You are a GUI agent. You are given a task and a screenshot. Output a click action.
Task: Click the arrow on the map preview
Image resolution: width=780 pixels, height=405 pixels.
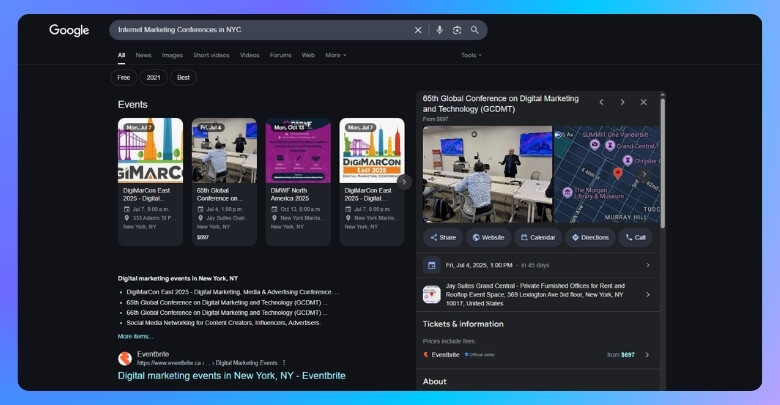pos(644,174)
